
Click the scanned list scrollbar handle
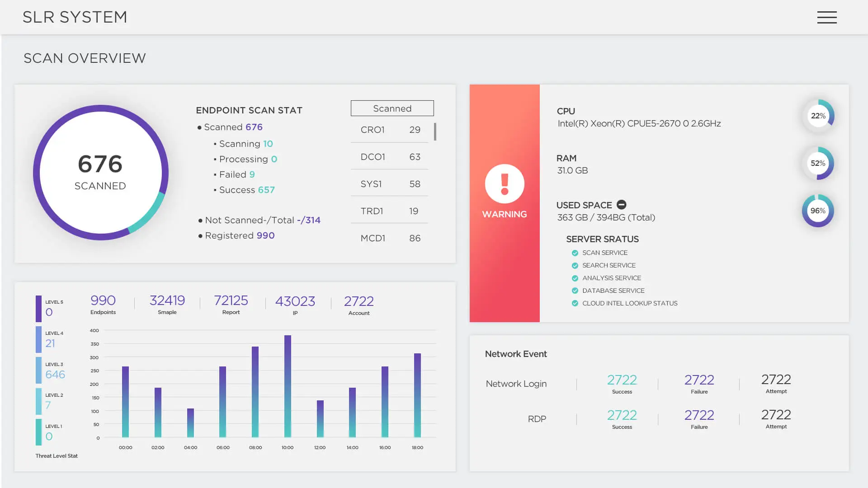[435, 131]
